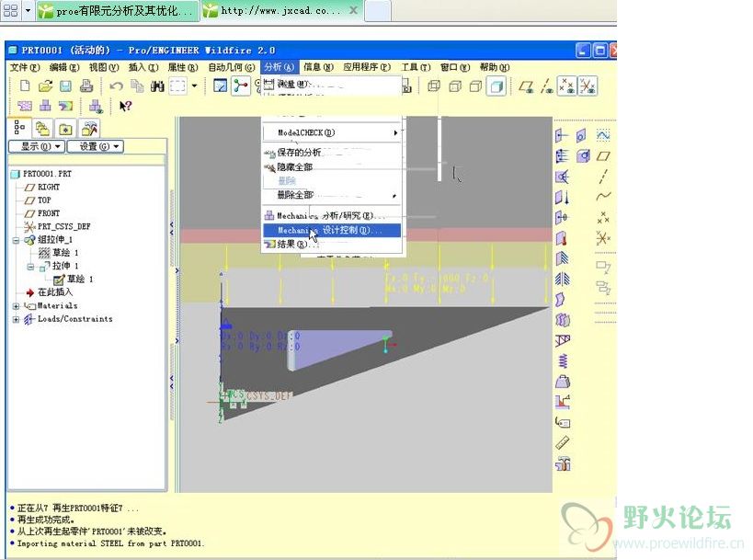Viewport: 753px width, 560px height.
Task: Open the 显示 dropdown button
Action: [37, 146]
